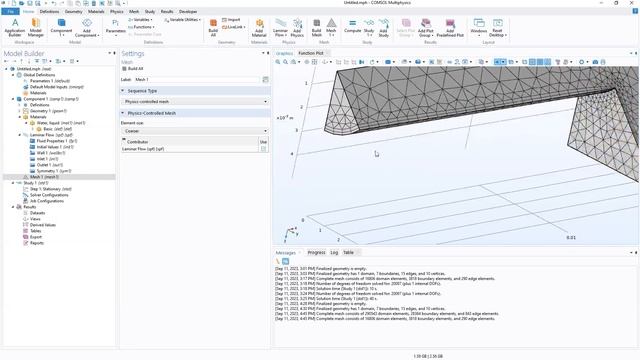Switch to the Function Plot tab
This screenshot has height=360, width=640.
tap(311, 53)
